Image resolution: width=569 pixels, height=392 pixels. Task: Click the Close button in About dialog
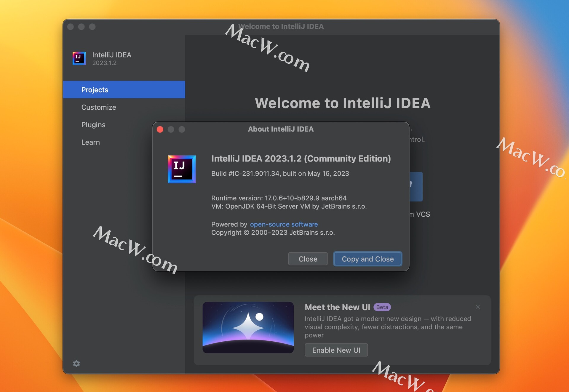coord(308,259)
